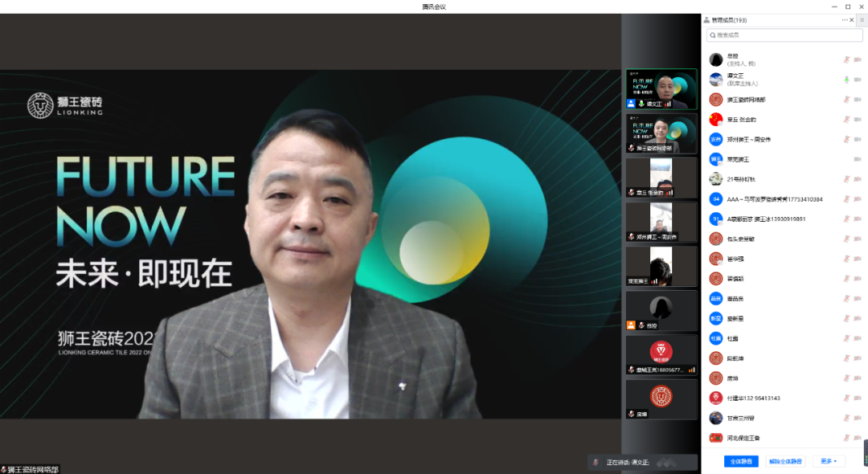
Task: Click the camera icon for 狮王瓷砖网络部
Action: tap(857, 100)
